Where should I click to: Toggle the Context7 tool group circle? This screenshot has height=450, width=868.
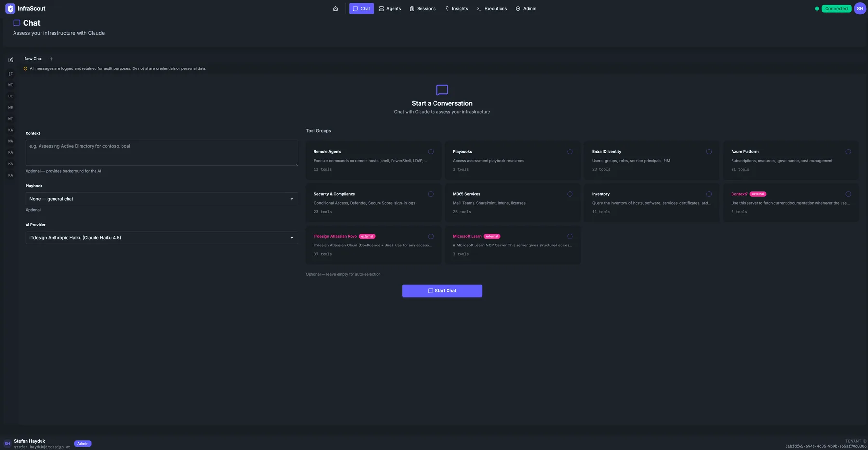click(x=848, y=194)
